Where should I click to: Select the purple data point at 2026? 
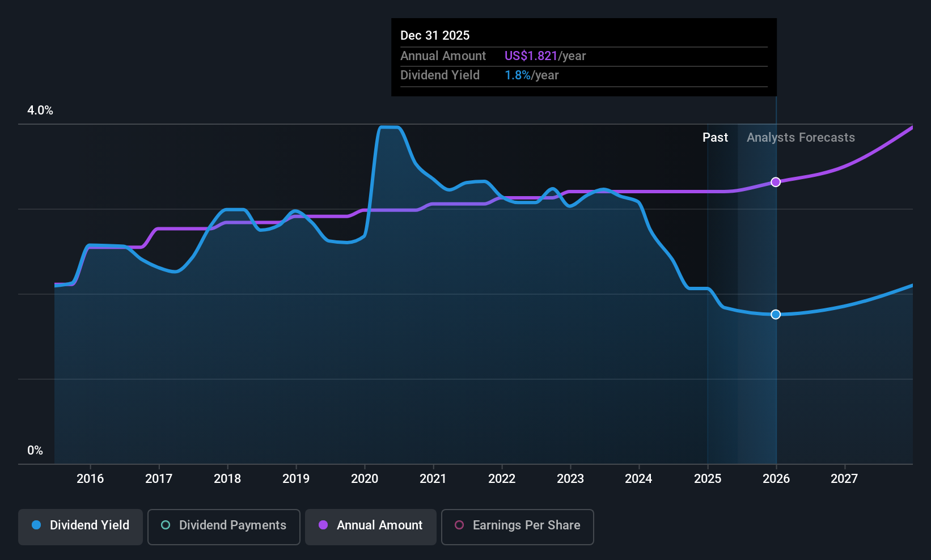(776, 182)
